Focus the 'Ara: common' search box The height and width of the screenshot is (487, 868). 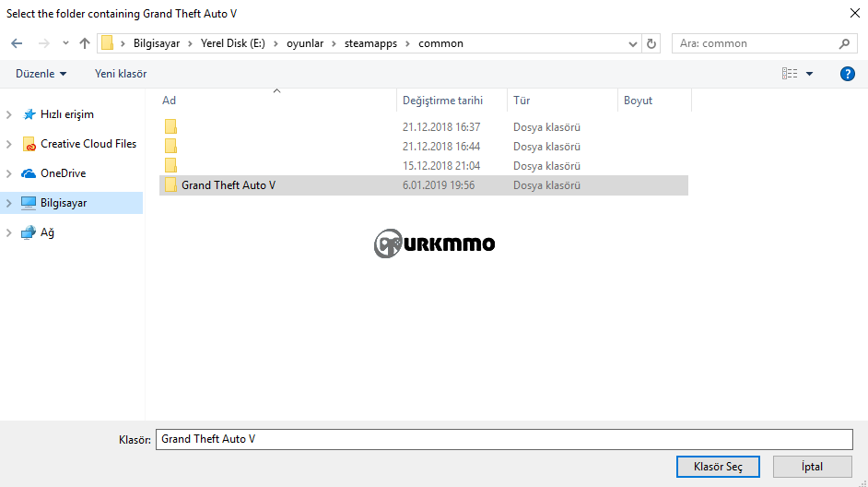point(764,43)
